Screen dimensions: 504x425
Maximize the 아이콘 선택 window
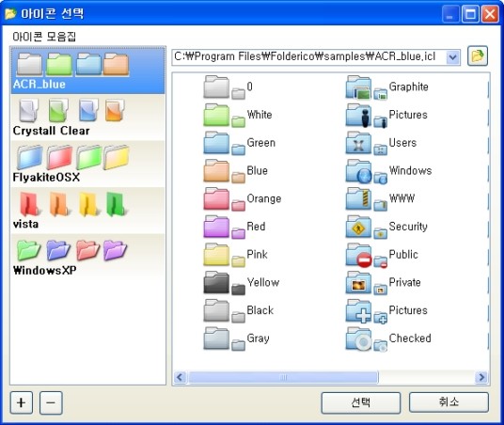[470, 14]
